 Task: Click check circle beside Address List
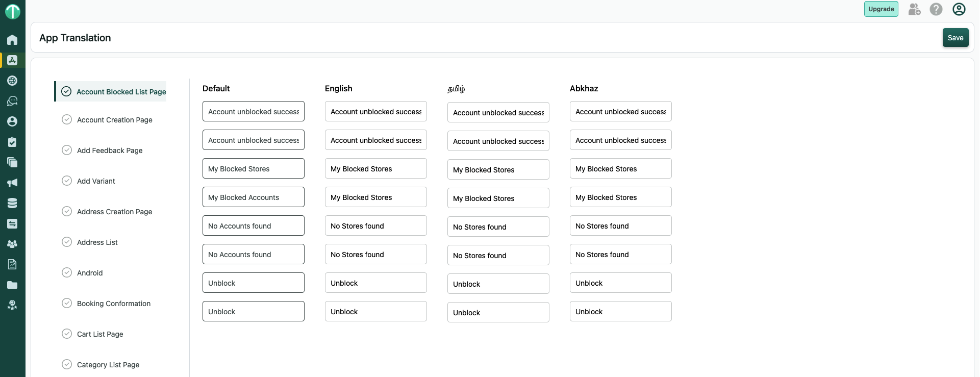(x=67, y=242)
